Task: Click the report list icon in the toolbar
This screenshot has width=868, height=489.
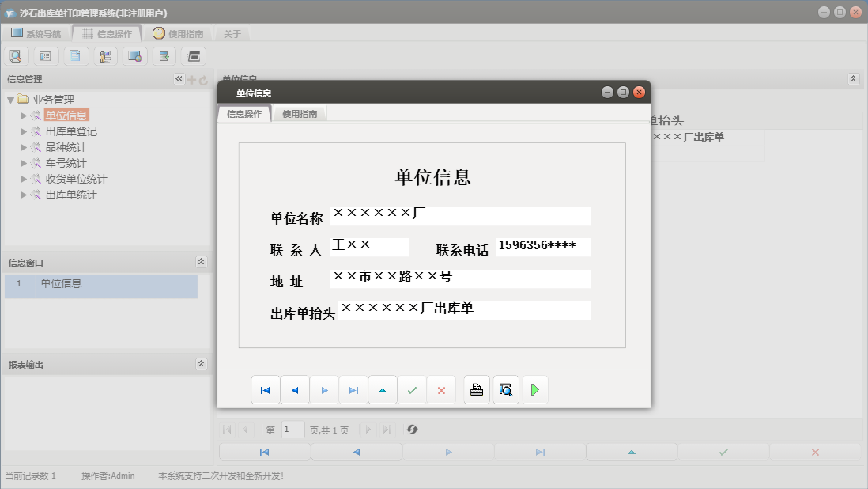Action: (46, 55)
